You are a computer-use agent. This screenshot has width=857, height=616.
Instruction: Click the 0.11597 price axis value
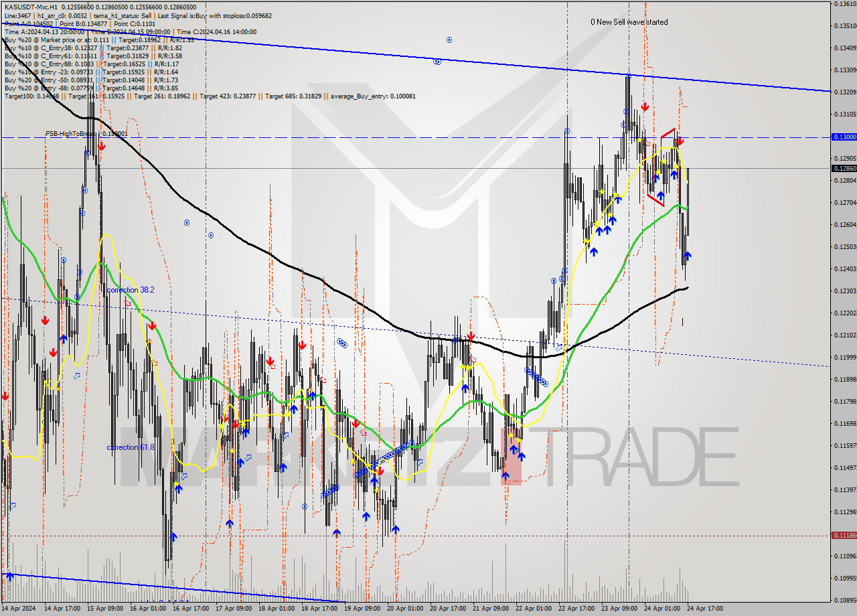[x=846, y=445]
